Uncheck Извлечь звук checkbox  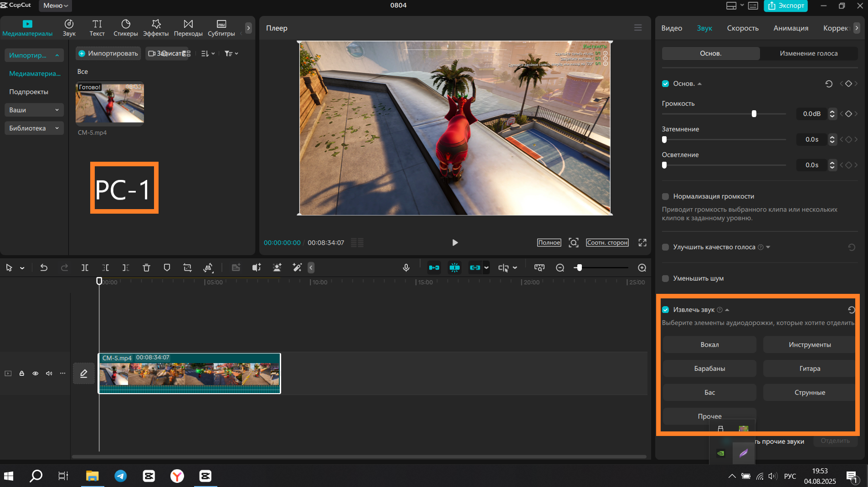665,310
